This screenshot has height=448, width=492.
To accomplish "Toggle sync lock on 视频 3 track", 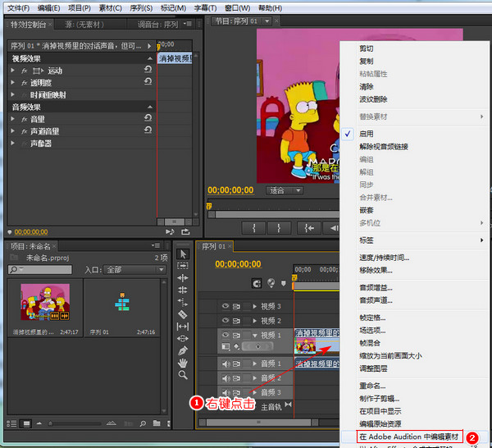I will (x=236, y=306).
